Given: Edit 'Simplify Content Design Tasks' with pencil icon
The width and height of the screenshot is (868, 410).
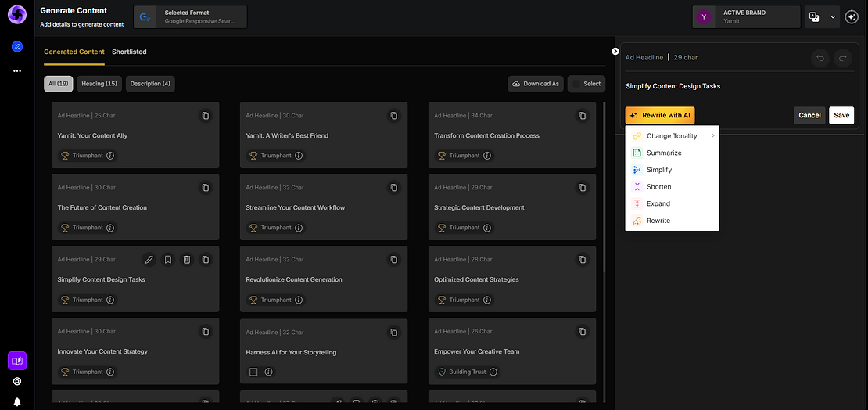Looking at the screenshot, I should click(x=149, y=259).
